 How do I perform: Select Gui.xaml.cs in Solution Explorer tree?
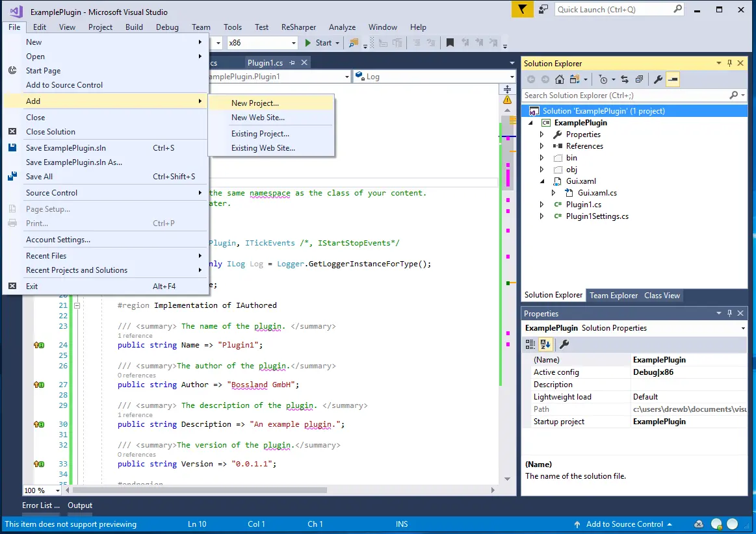point(597,193)
